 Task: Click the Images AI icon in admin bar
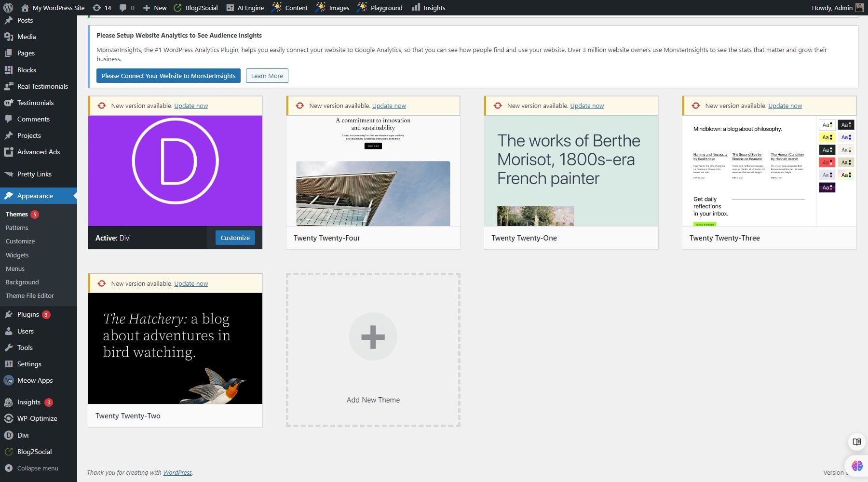click(320, 7)
